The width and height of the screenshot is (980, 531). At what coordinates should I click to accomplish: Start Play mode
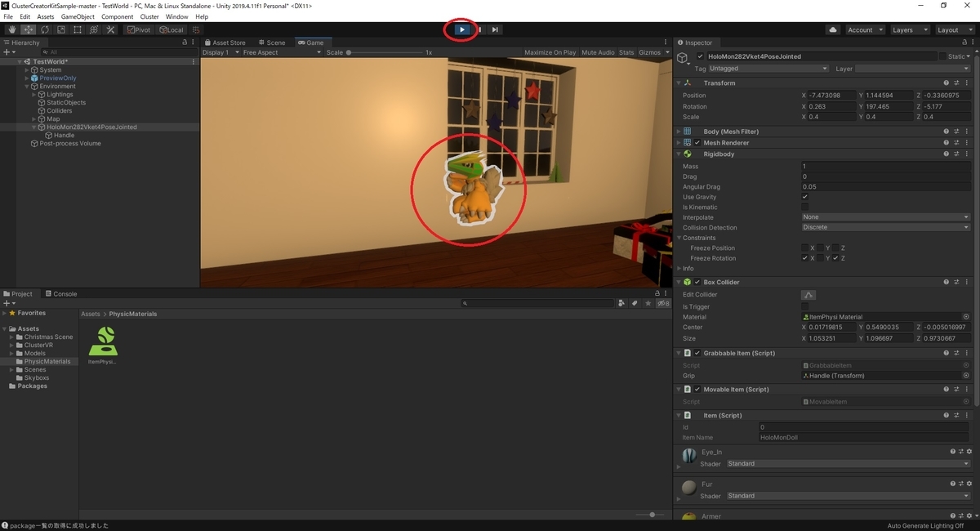(x=461, y=29)
